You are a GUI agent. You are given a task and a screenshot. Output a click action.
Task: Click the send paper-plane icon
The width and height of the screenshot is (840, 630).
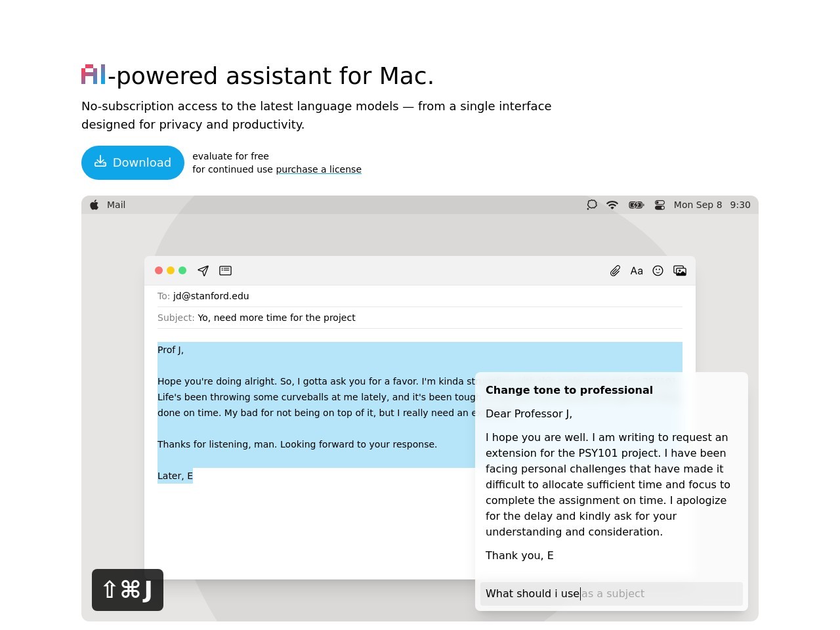tap(203, 270)
